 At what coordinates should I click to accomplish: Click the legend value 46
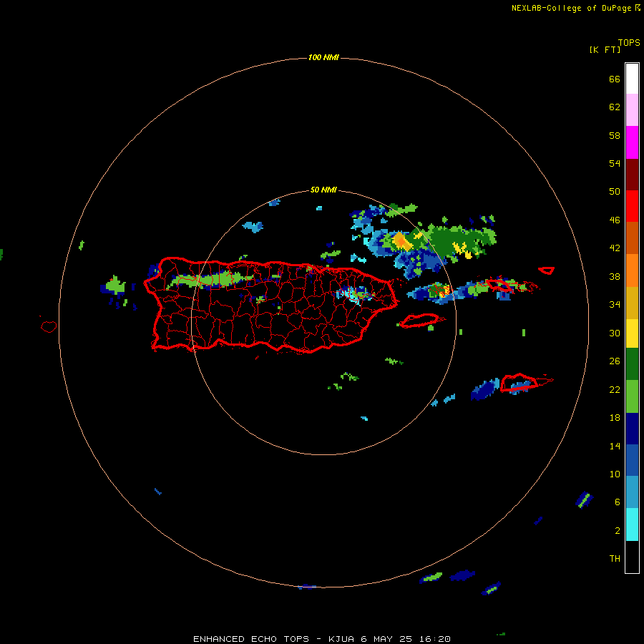tap(615, 220)
